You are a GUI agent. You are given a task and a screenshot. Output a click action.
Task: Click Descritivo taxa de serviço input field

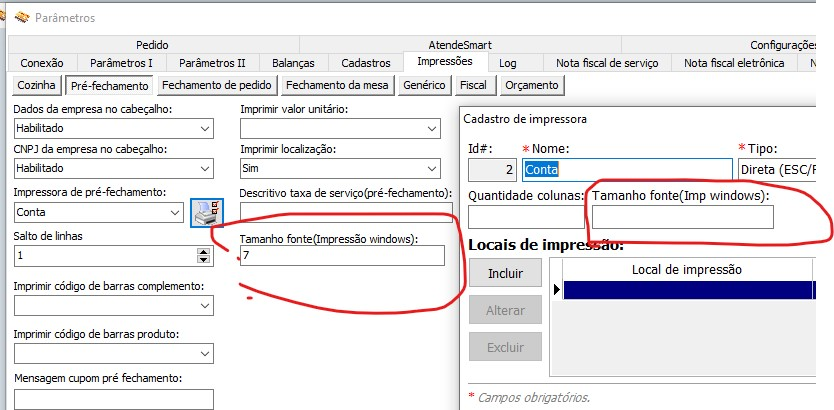point(346,212)
